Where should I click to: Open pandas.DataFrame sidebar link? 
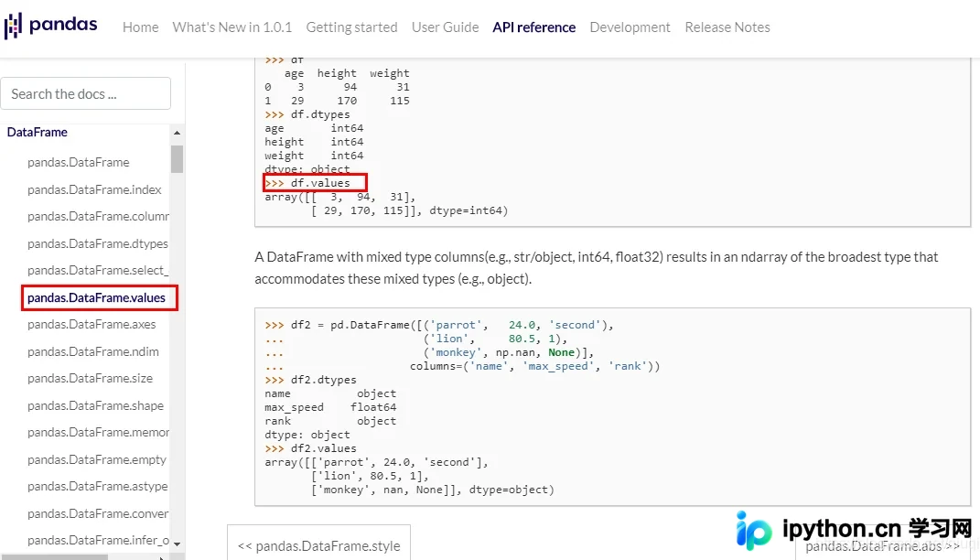pos(78,163)
